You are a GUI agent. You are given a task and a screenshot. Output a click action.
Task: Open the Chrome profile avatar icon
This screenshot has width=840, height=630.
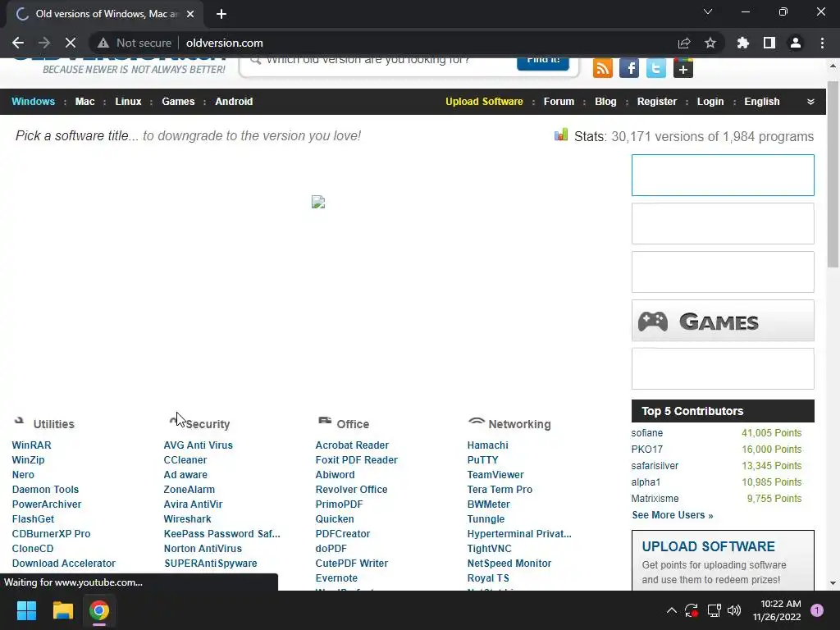pyautogui.click(x=796, y=43)
